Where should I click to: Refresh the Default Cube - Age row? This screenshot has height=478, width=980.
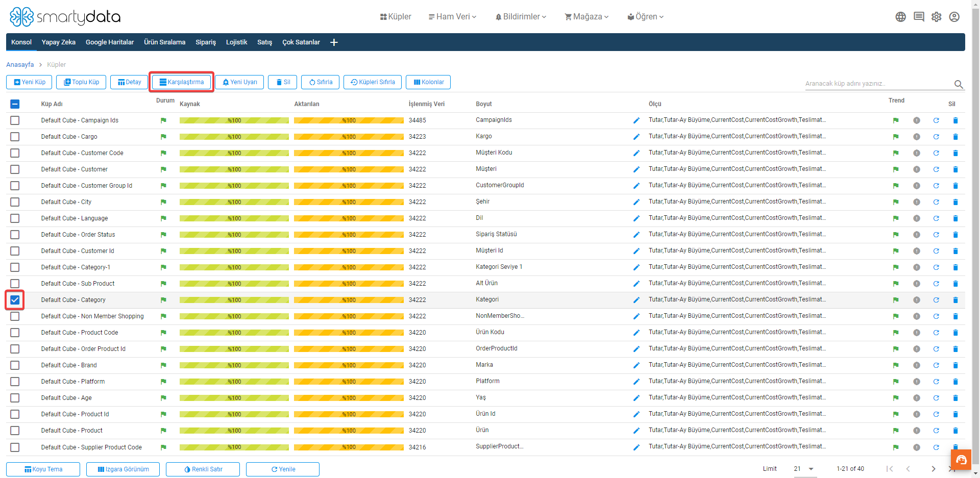[936, 398]
